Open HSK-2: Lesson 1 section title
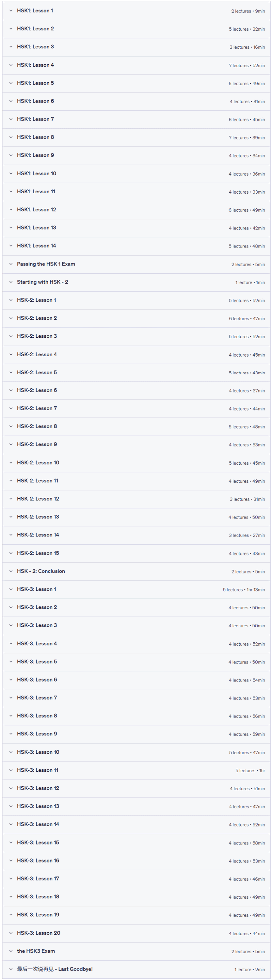 37,300
